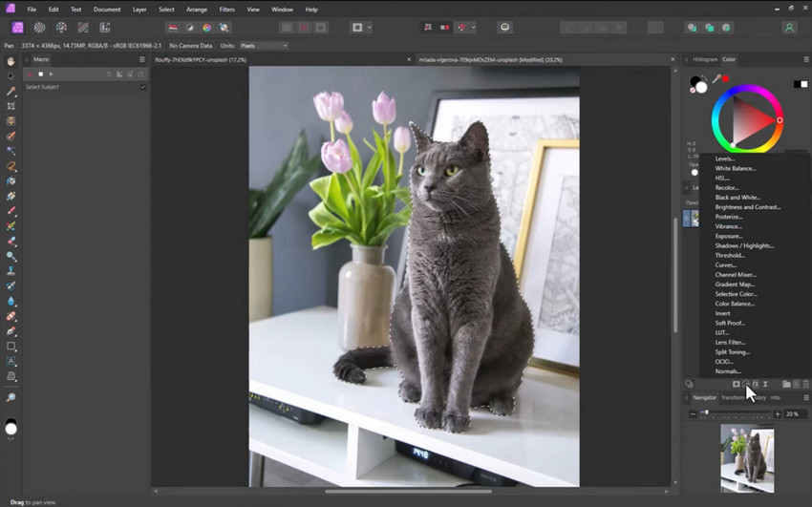Open the Arrange menu
This screenshot has height=507, width=812.
point(197,10)
